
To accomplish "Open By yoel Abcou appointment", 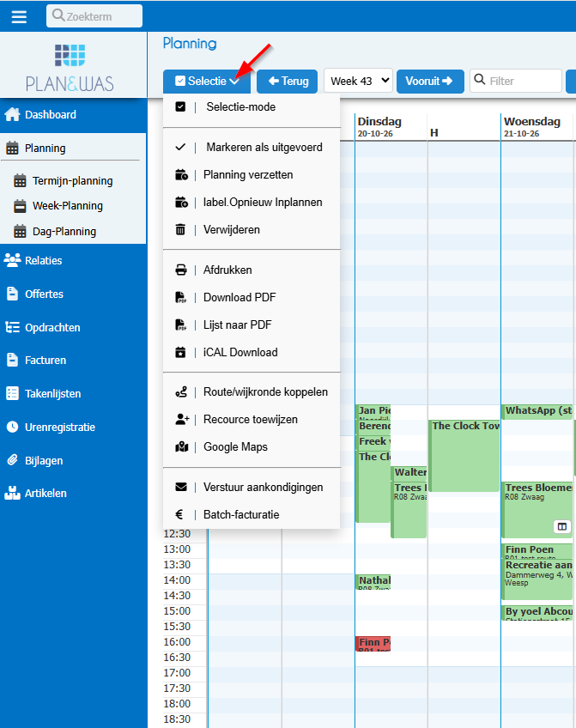I will [537, 613].
